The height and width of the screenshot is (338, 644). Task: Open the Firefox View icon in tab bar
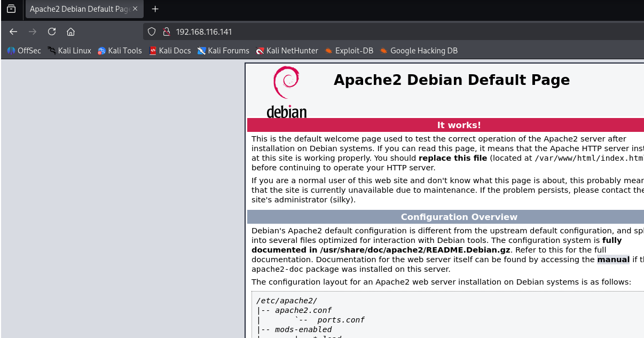pyautogui.click(x=11, y=9)
